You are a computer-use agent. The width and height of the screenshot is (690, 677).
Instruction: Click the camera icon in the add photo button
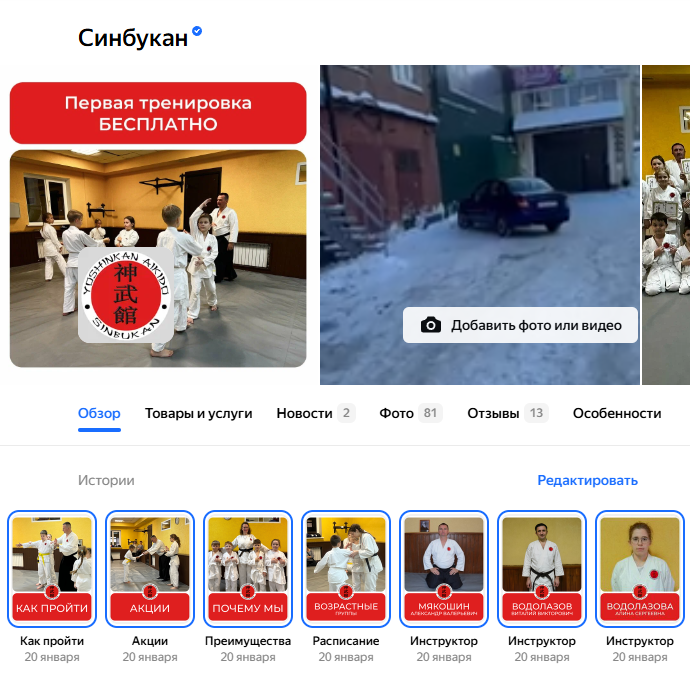[x=431, y=325]
